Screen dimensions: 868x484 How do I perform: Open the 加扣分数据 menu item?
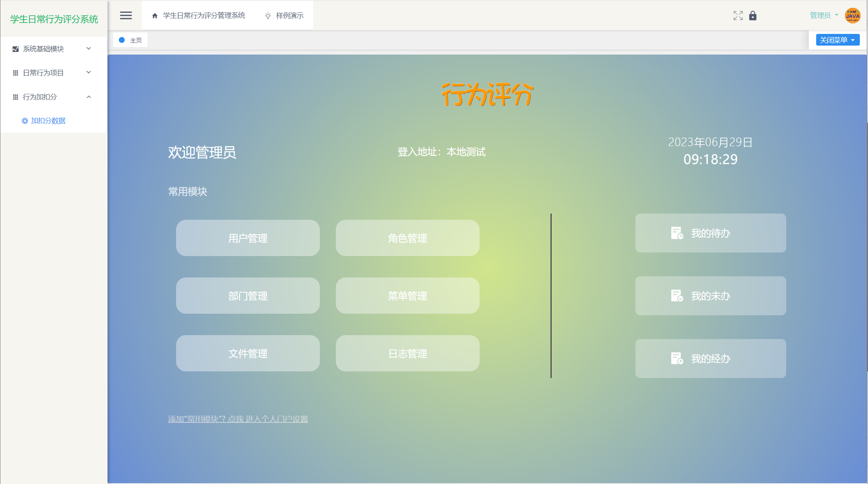pyautogui.click(x=48, y=121)
